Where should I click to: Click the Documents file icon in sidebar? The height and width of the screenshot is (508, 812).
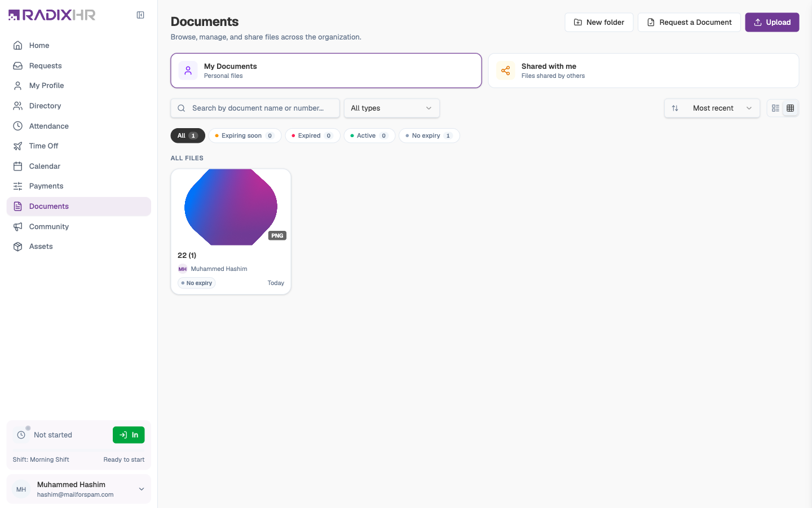pos(18,207)
